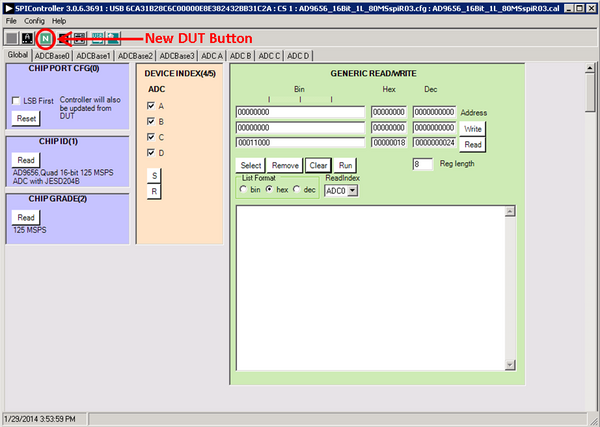The image size is (600, 427).
Task: Click the Reg length input field
Action: tap(423, 164)
